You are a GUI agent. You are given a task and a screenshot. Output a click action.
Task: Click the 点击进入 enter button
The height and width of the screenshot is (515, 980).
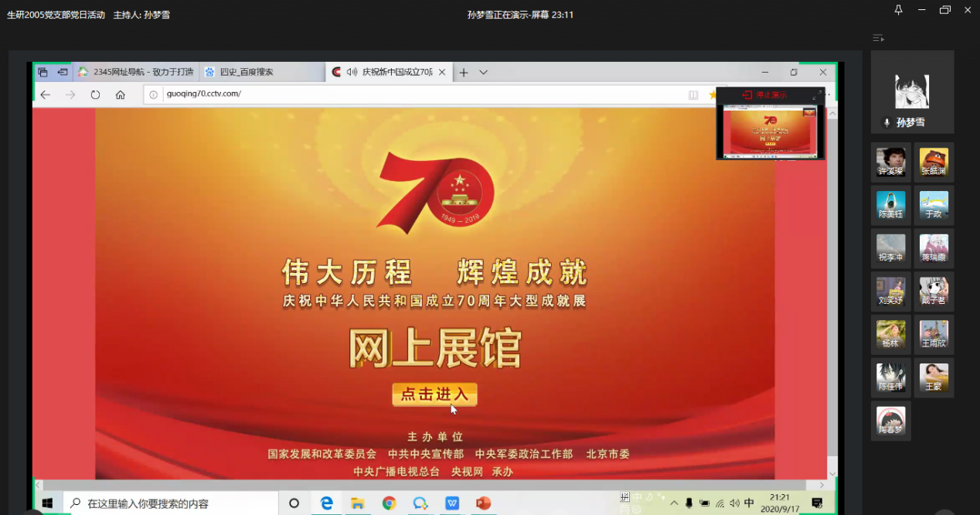coord(434,394)
